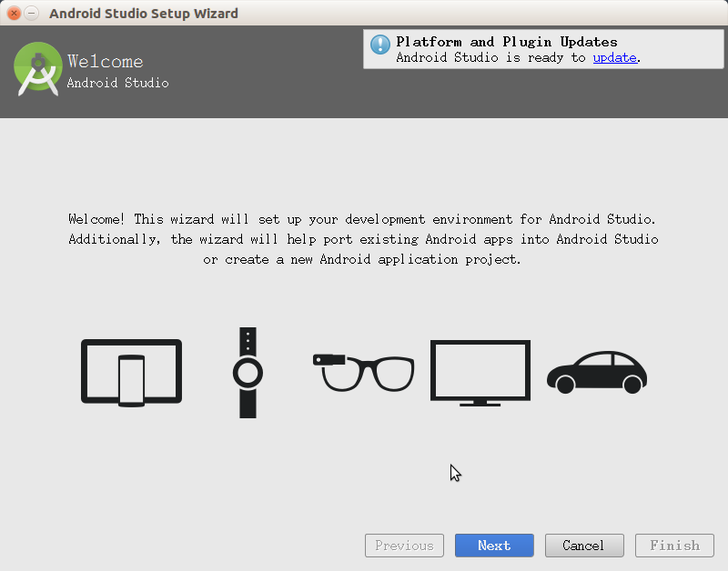Click the smartwatch wear icon
This screenshot has height=571, width=728.
pos(248,373)
